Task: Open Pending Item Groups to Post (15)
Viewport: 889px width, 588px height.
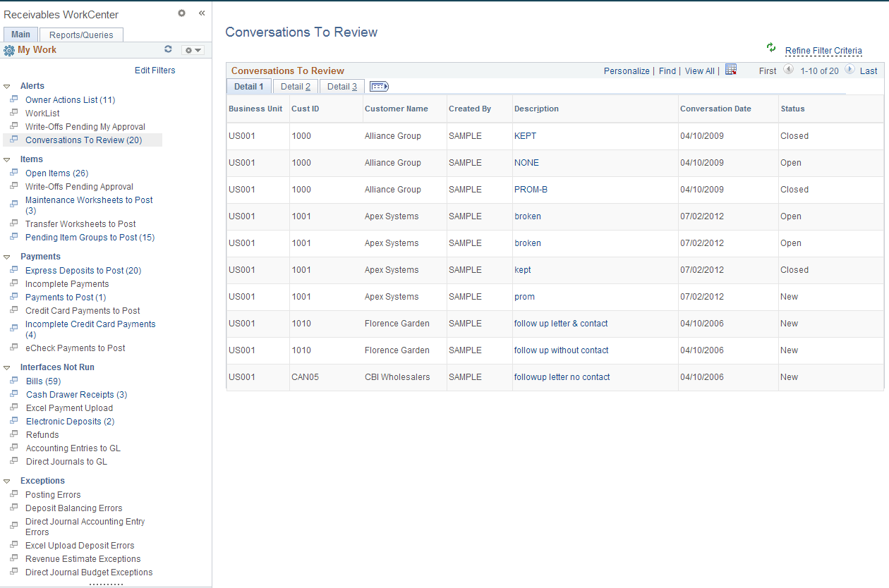Action: [x=90, y=238]
